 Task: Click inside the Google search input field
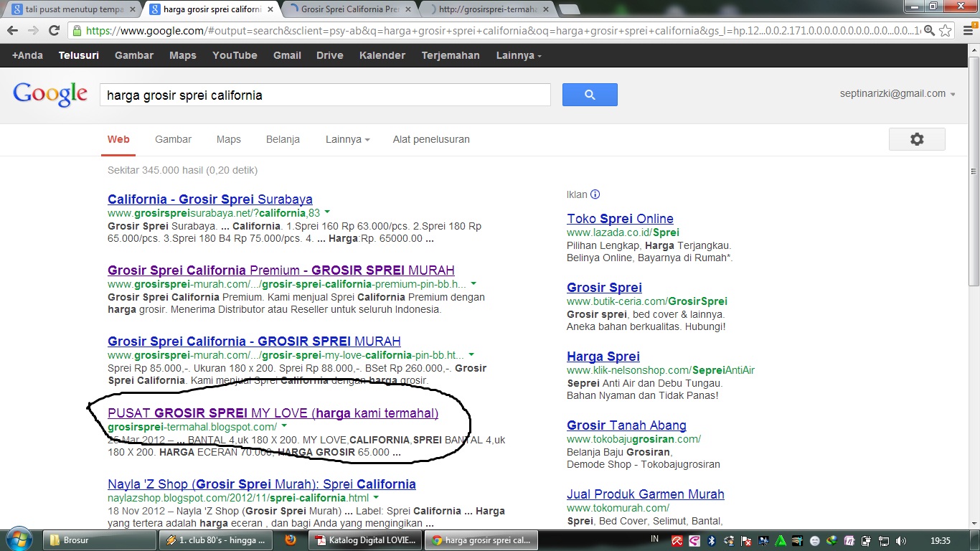click(323, 94)
